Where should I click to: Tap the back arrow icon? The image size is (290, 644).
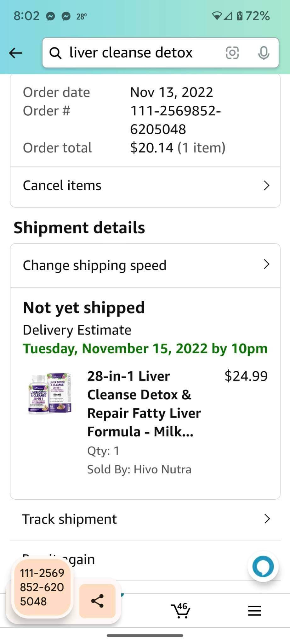pyautogui.click(x=15, y=53)
